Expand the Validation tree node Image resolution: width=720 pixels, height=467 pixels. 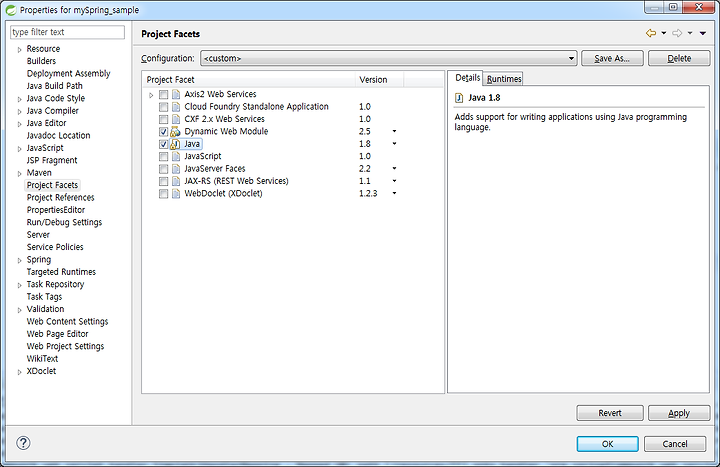(19, 310)
